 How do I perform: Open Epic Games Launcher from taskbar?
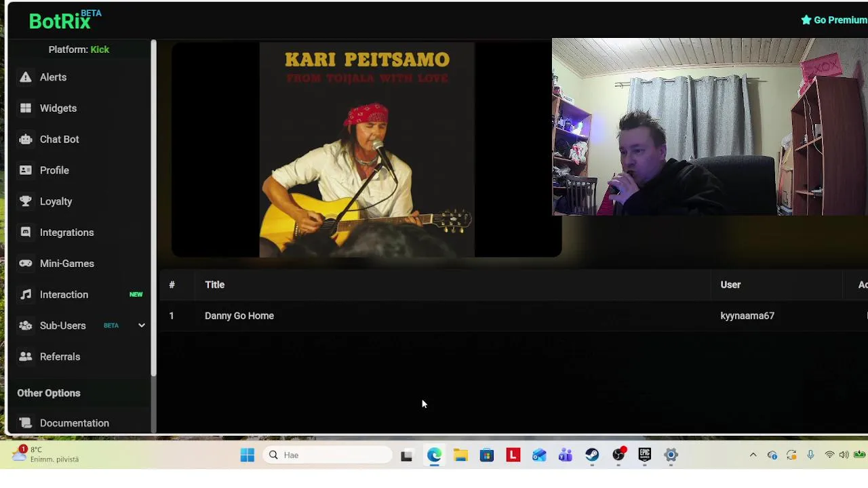click(x=644, y=455)
